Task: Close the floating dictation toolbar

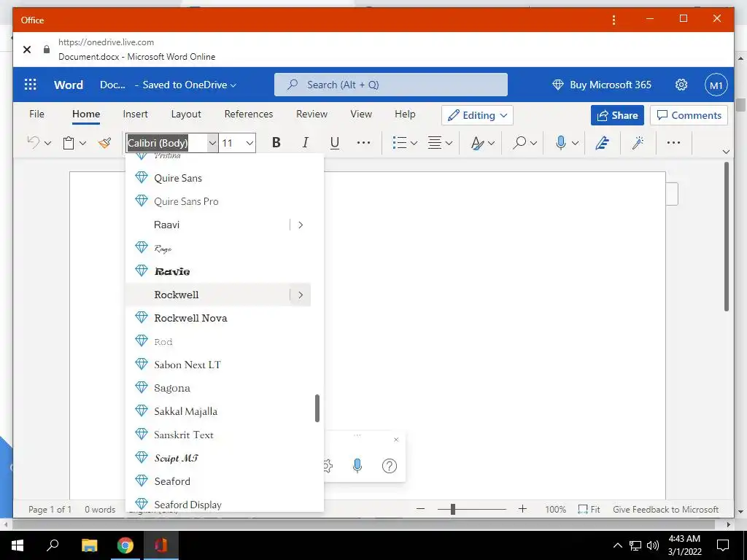Action: 396,440
